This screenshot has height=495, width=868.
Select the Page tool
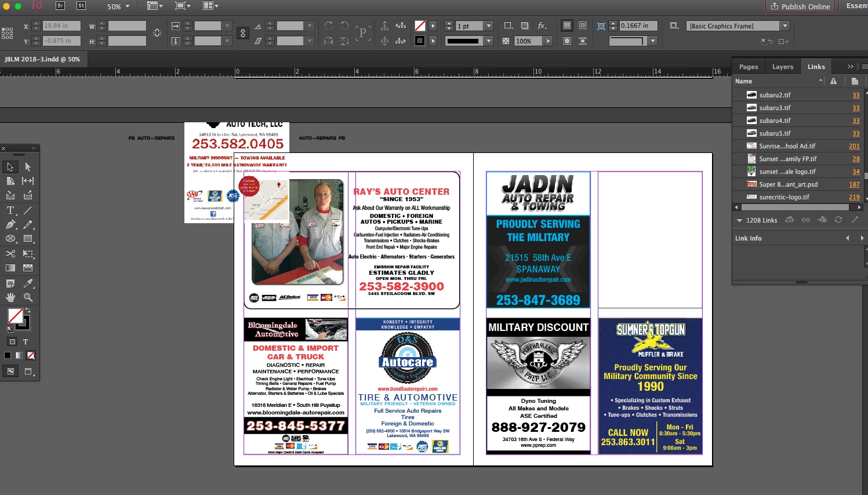tap(10, 181)
